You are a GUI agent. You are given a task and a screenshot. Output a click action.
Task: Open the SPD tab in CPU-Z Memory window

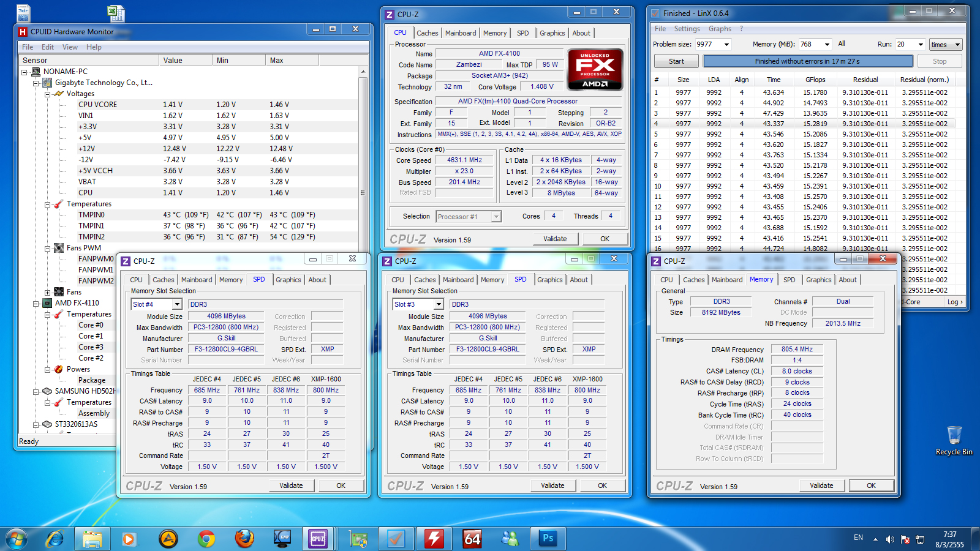coord(789,280)
